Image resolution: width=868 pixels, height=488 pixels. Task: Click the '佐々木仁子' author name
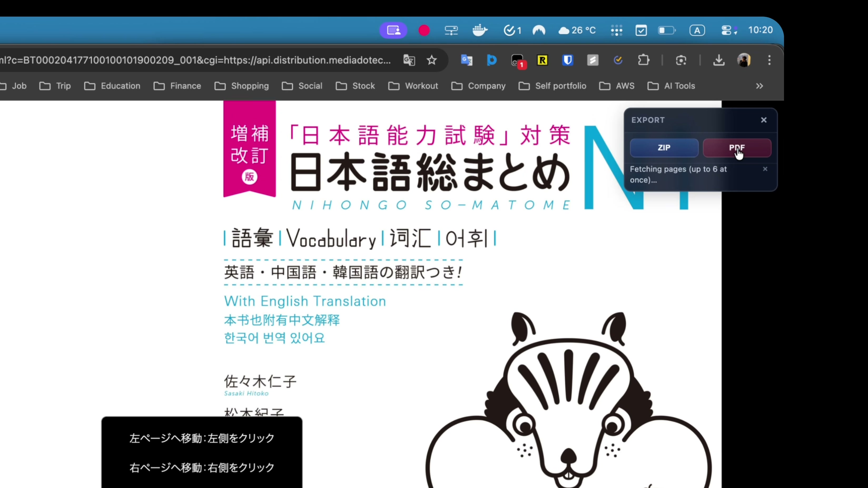click(x=260, y=382)
